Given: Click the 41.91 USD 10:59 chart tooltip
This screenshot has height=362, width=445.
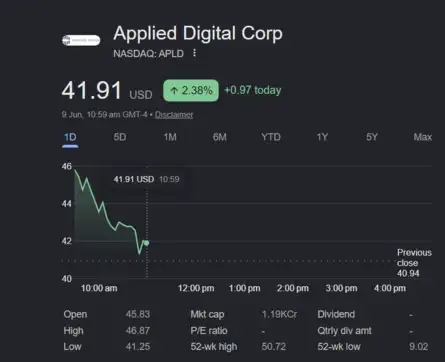Looking at the screenshot, I should click(147, 179).
